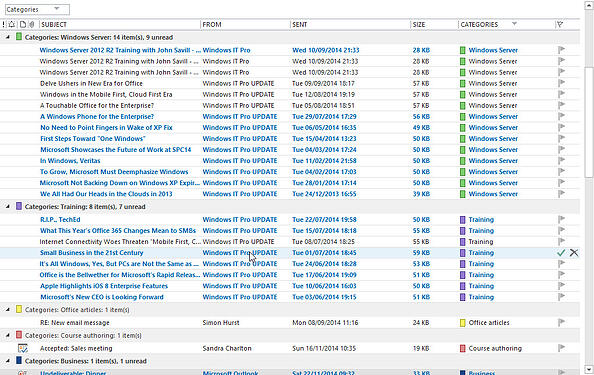Sort by the item type page icon
This screenshot has height=375, width=594.
coord(23,25)
